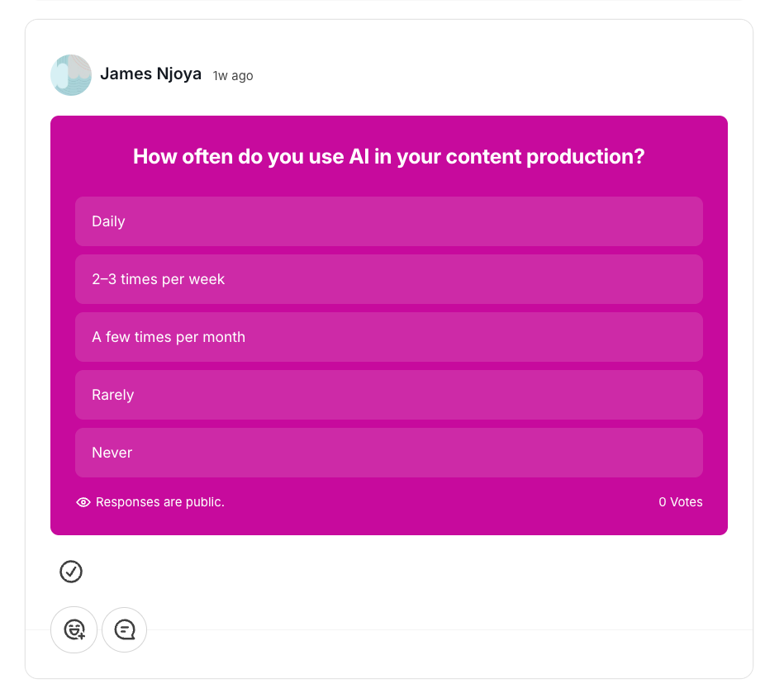Click the eye icon beside Responses are public
The width and height of the screenshot is (784, 693).
tap(83, 502)
